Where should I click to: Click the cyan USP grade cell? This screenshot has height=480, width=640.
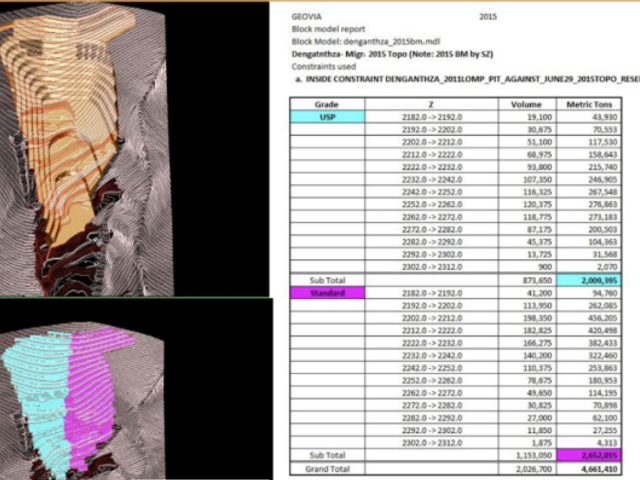pyautogui.click(x=327, y=117)
